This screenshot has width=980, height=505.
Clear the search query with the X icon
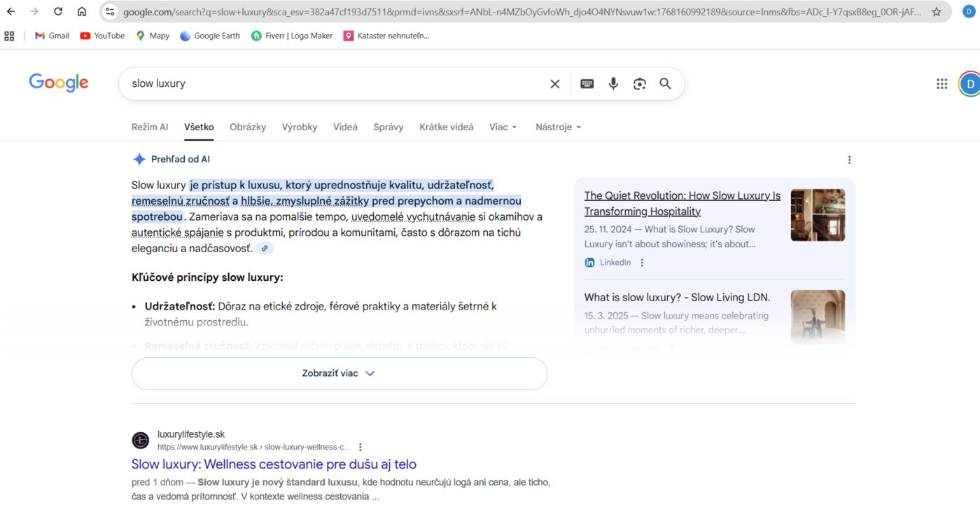[554, 83]
